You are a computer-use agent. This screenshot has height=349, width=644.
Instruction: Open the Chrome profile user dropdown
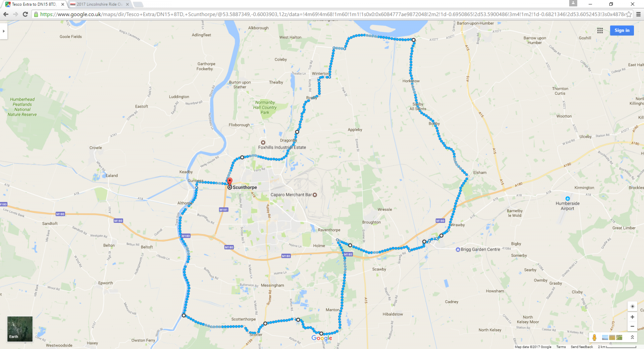(573, 3)
